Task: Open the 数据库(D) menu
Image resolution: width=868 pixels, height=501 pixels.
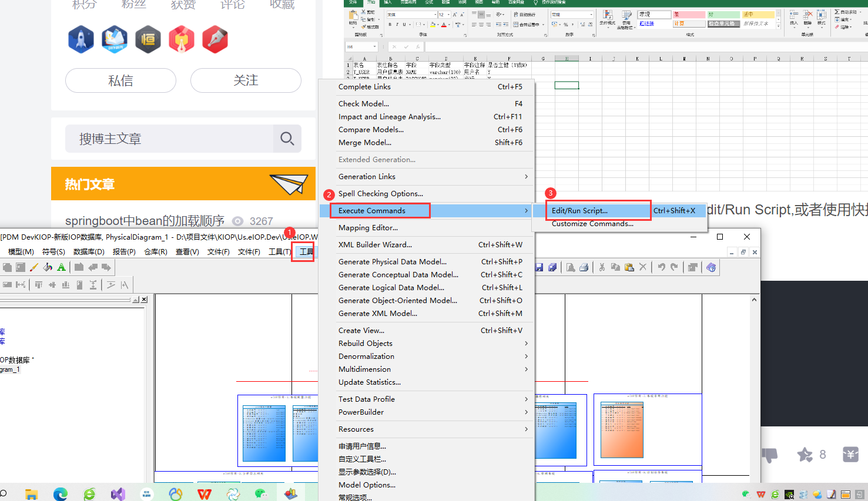Action: tap(89, 251)
